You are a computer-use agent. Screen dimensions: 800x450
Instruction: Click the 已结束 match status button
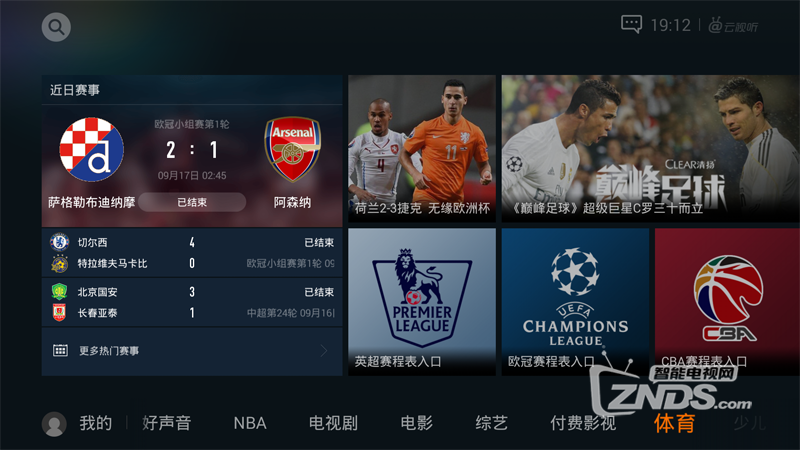point(192,203)
